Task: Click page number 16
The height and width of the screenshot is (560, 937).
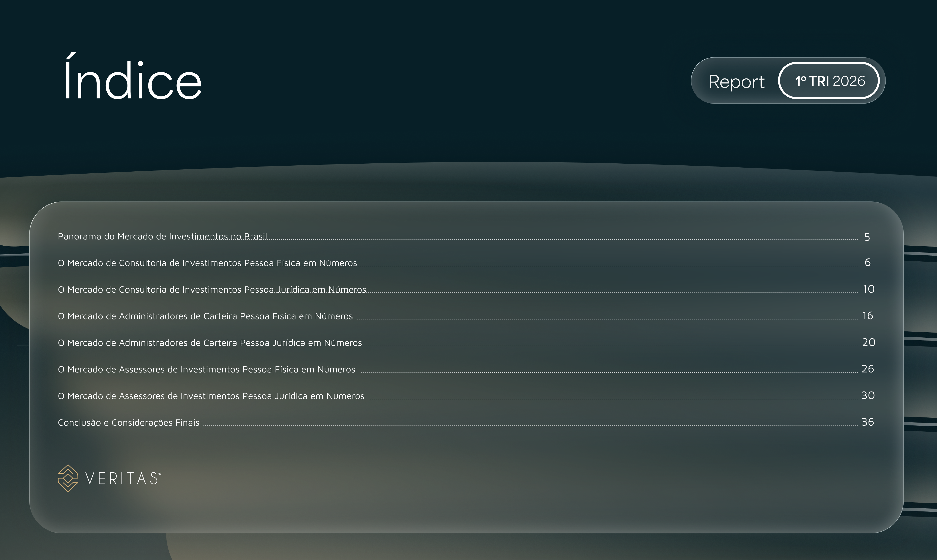Action: tap(868, 315)
